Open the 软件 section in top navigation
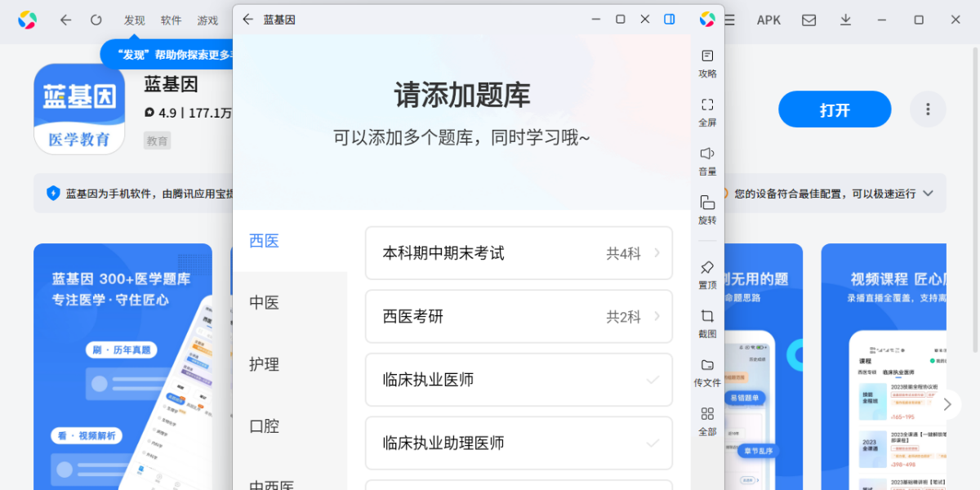The image size is (980, 490). tap(171, 20)
